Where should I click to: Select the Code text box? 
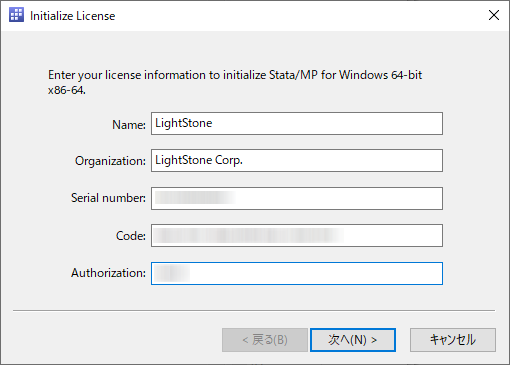[x=297, y=236]
